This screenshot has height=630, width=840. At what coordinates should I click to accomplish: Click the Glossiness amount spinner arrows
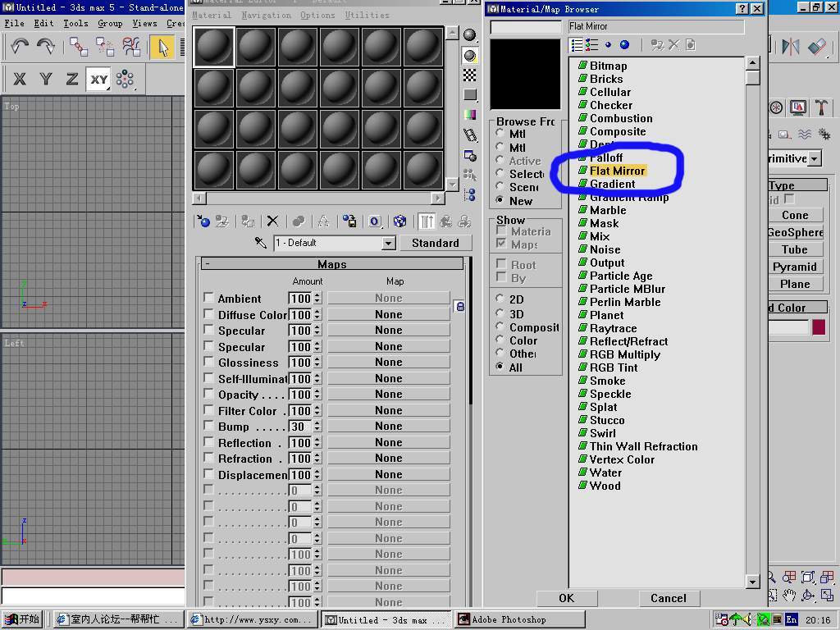coord(317,363)
